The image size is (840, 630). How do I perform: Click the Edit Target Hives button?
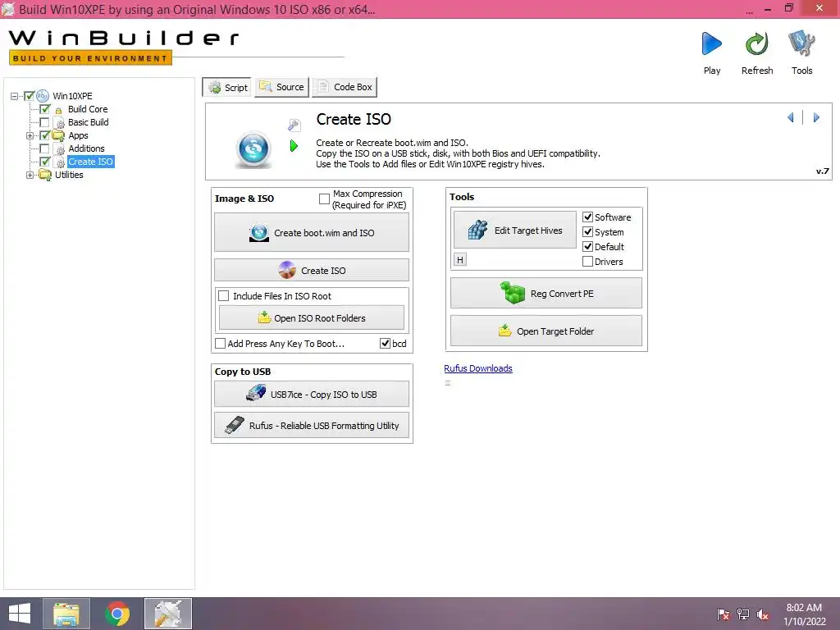[515, 231]
